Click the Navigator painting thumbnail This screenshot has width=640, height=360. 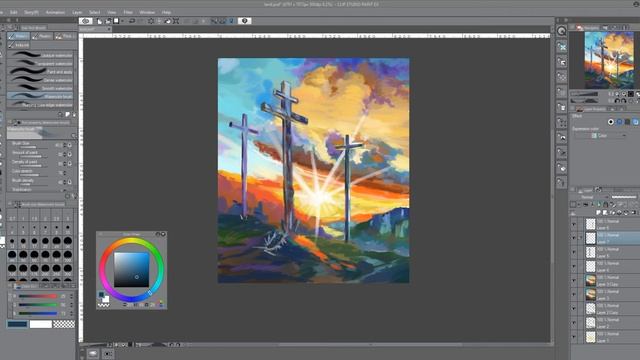tap(609, 60)
